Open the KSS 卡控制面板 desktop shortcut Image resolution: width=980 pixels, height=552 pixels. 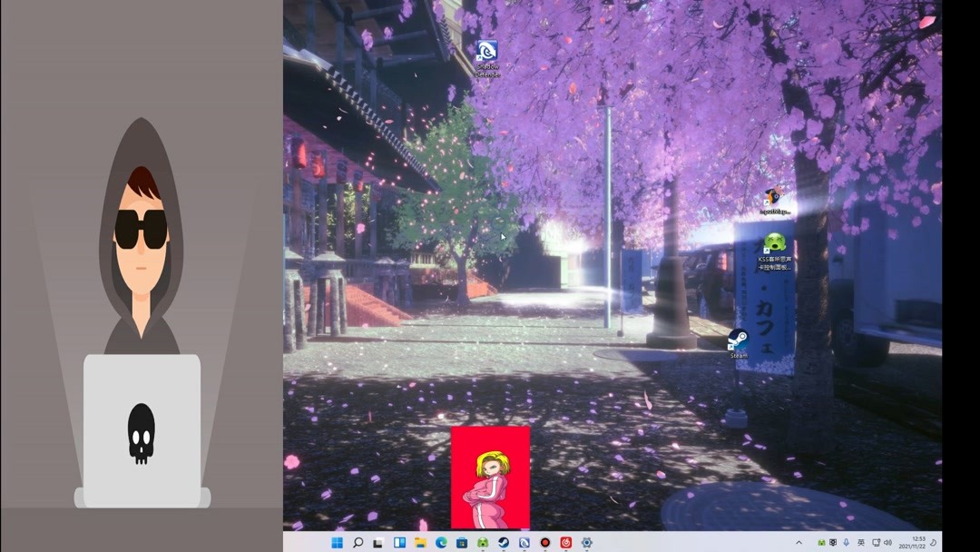pos(776,245)
